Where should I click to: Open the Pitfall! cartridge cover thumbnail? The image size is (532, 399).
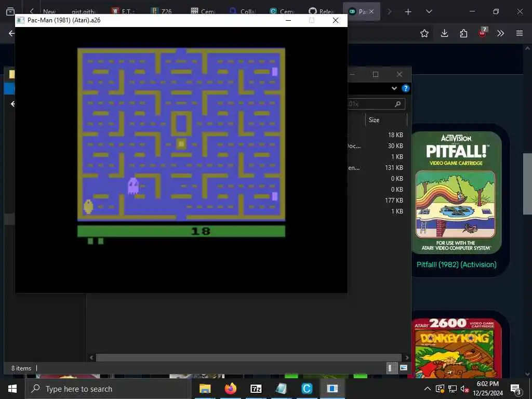pyautogui.click(x=456, y=193)
